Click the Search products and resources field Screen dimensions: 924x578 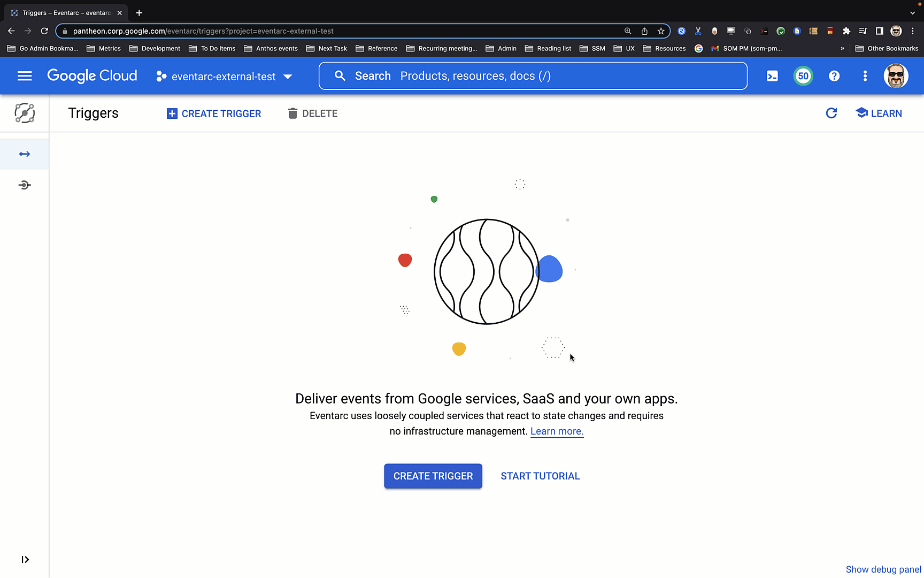(533, 76)
